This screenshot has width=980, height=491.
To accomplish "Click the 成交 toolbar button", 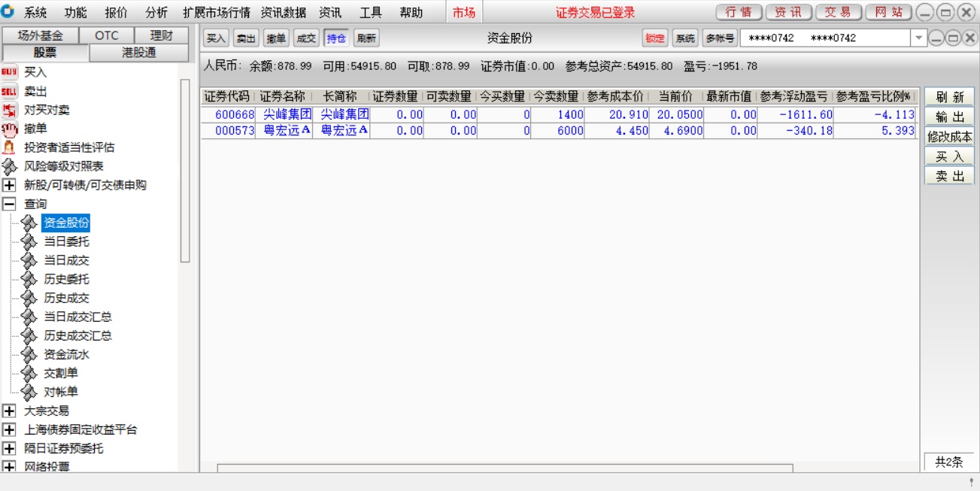I will click(306, 38).
